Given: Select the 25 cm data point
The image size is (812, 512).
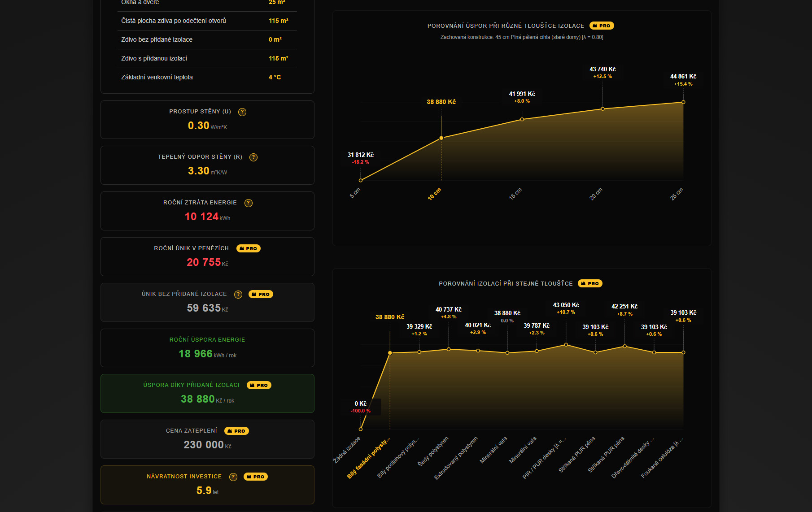Looking at the screenshot, I should tap(683, 102).
